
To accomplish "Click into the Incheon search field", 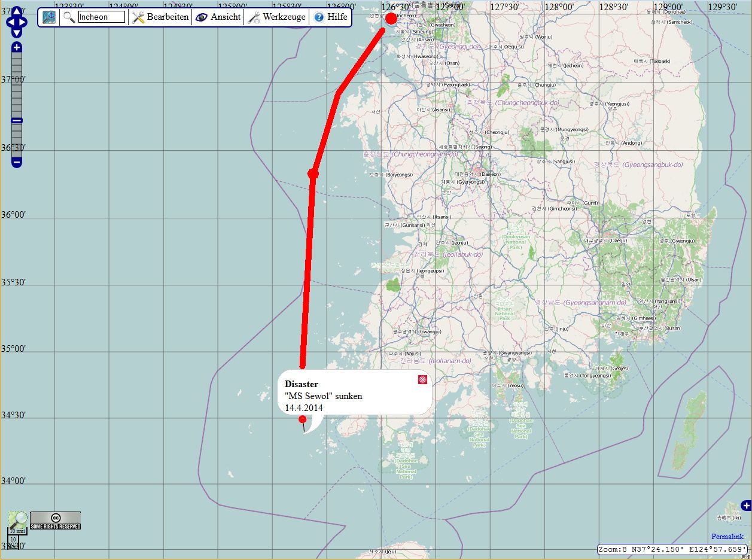I will 102,17.
